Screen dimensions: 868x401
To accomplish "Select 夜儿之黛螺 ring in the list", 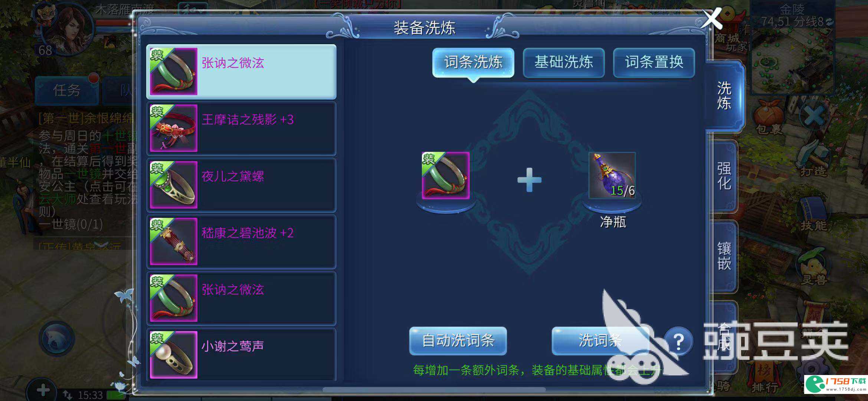I will [241, 185].
